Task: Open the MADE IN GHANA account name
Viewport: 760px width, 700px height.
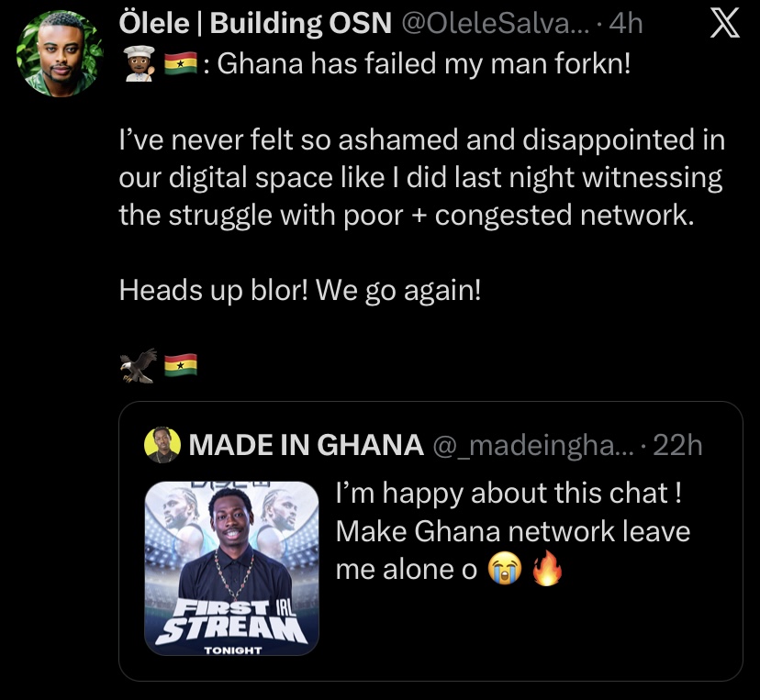Action: pos(305,445)
